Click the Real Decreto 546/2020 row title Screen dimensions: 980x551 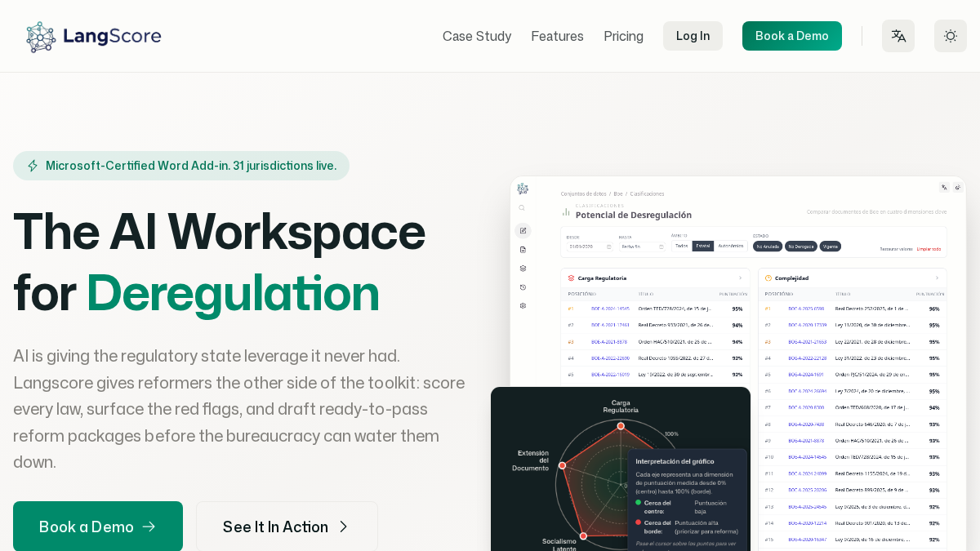click(872, 424)
